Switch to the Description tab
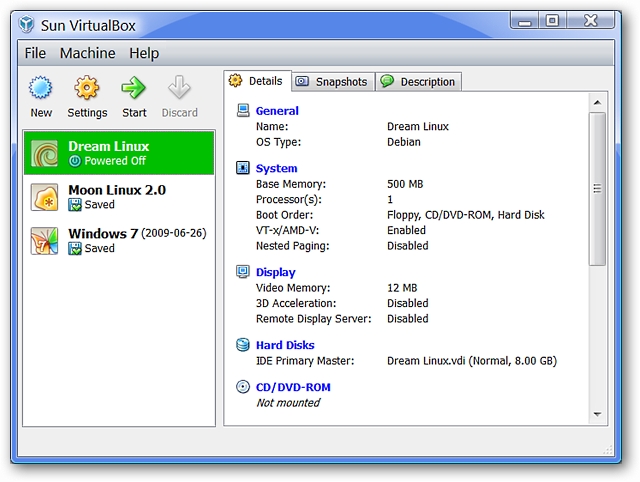640x482 pixels. (418, 82)
